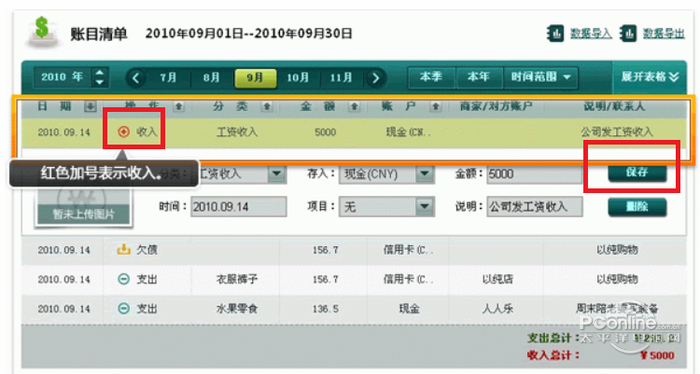Select the 7月 month tab
The width and height of the screenshot is (700, 374).
click(168, 78)
